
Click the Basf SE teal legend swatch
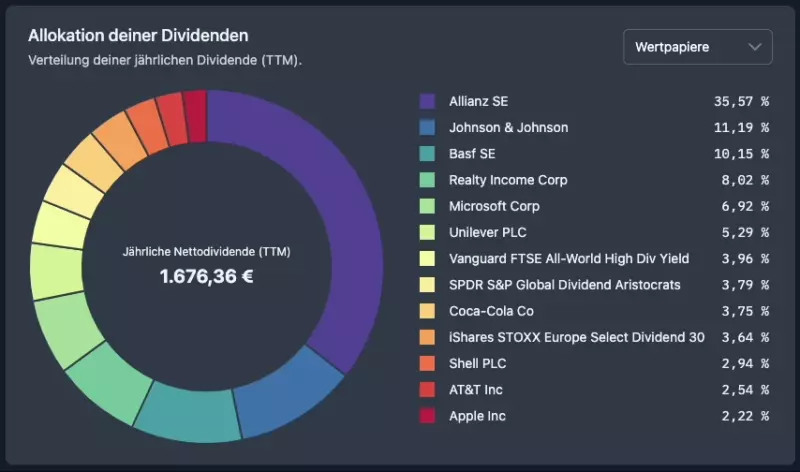427,154
